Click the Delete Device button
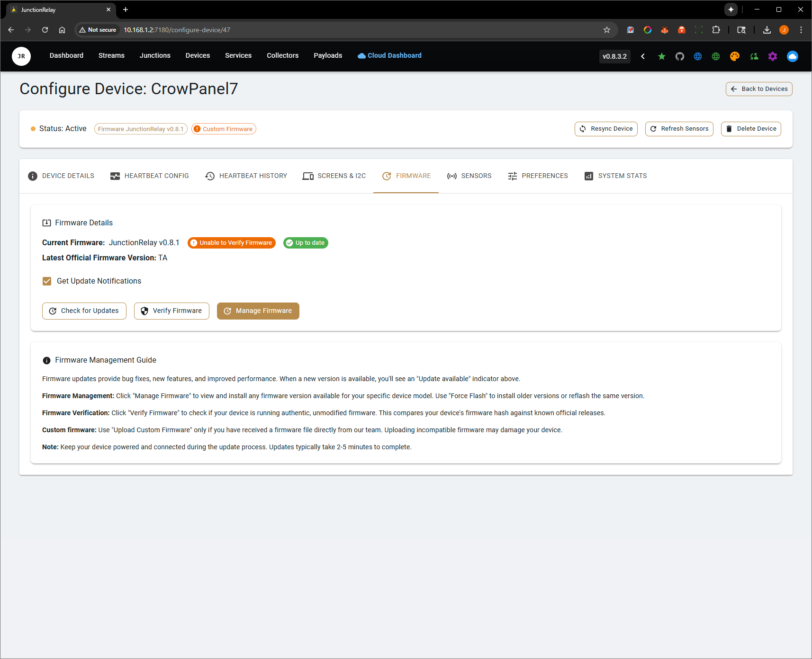 (751, 129)
